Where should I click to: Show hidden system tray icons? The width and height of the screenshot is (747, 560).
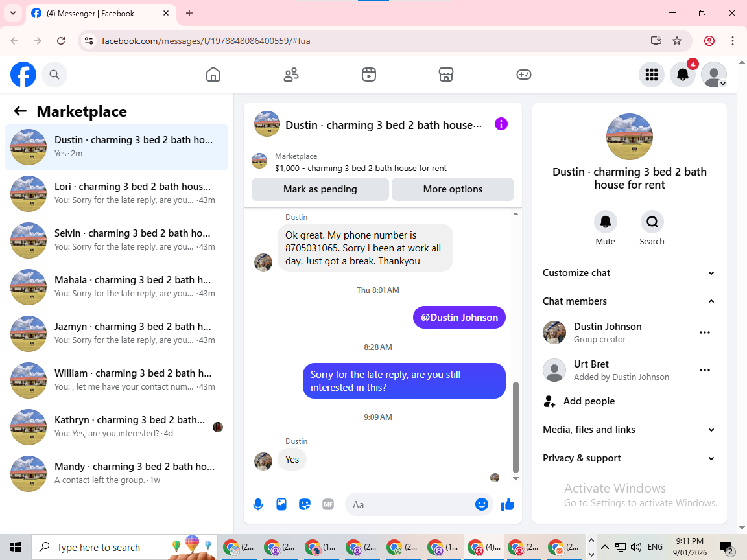click(604, 547)
